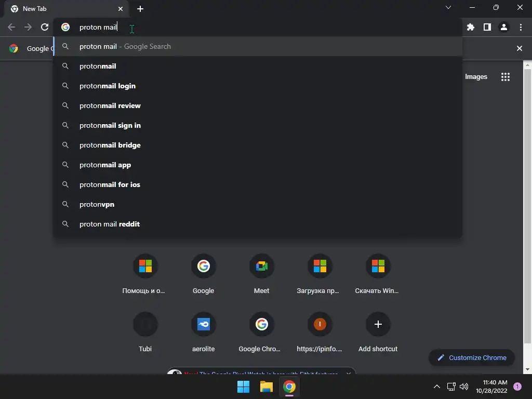Open the Chrome profile avatar
532x399 pixels.
(x=504, y=27)
